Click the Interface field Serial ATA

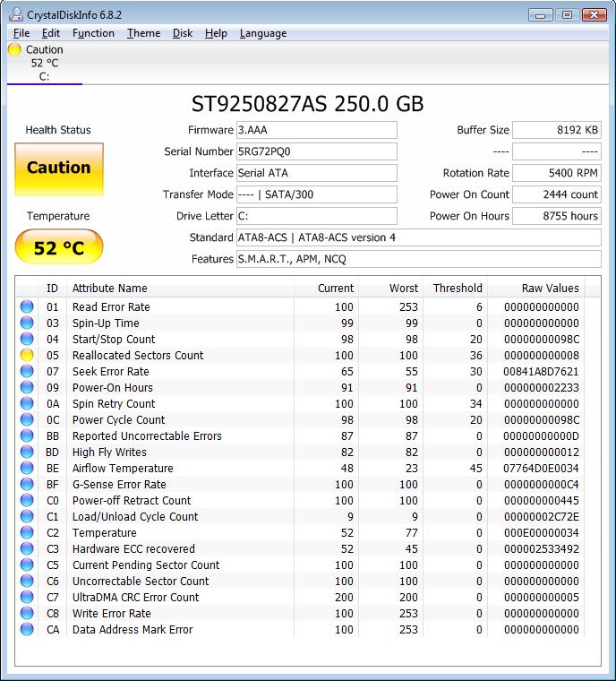click(x=316, y=173)
